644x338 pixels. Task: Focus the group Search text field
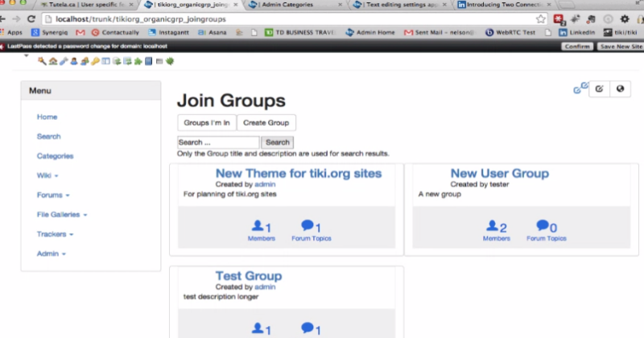click(x=218, y=142)
